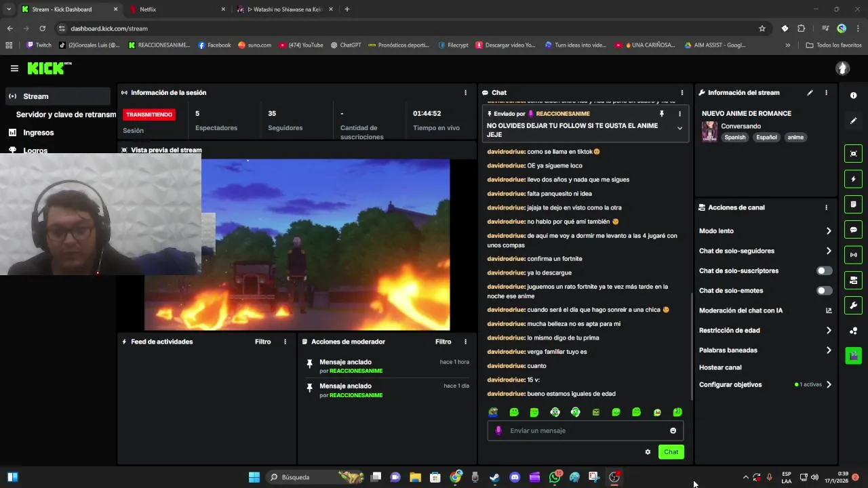Open options menu of Información de la sesión
The image size is (868, 488).
pos(465,93)
